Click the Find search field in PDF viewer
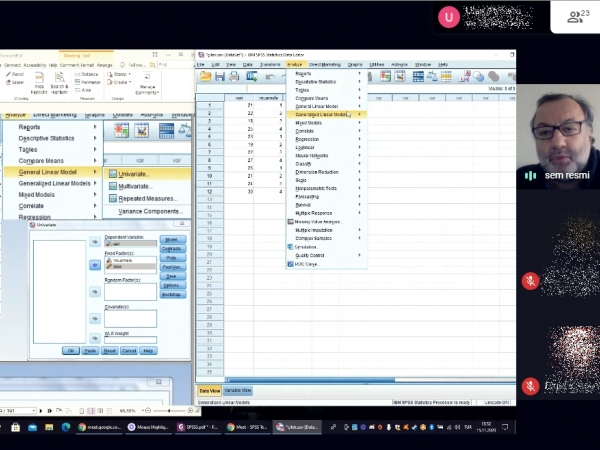 point(173,65)
